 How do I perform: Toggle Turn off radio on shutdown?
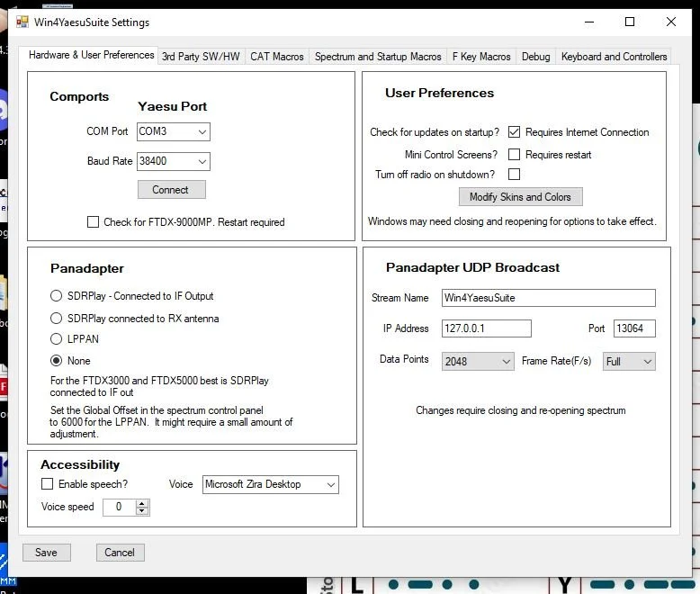(x=515, y=175)
